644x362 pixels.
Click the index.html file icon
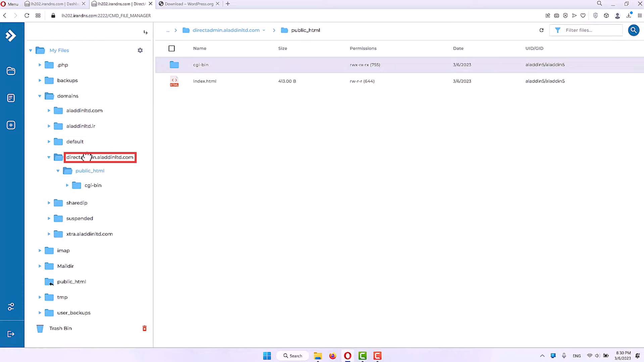[174, 81]
